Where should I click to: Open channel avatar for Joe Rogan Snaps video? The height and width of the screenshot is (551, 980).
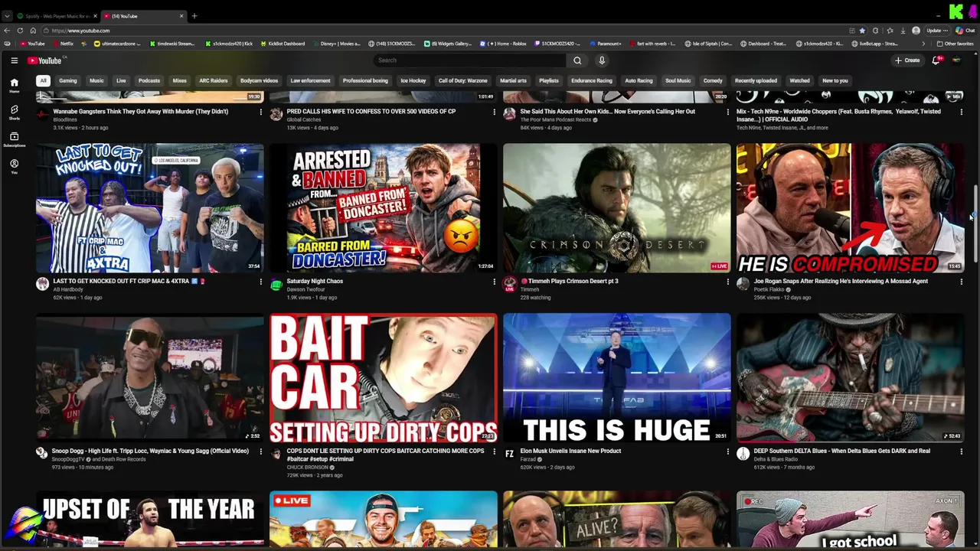pyautogui.click(x=743, y=285)
